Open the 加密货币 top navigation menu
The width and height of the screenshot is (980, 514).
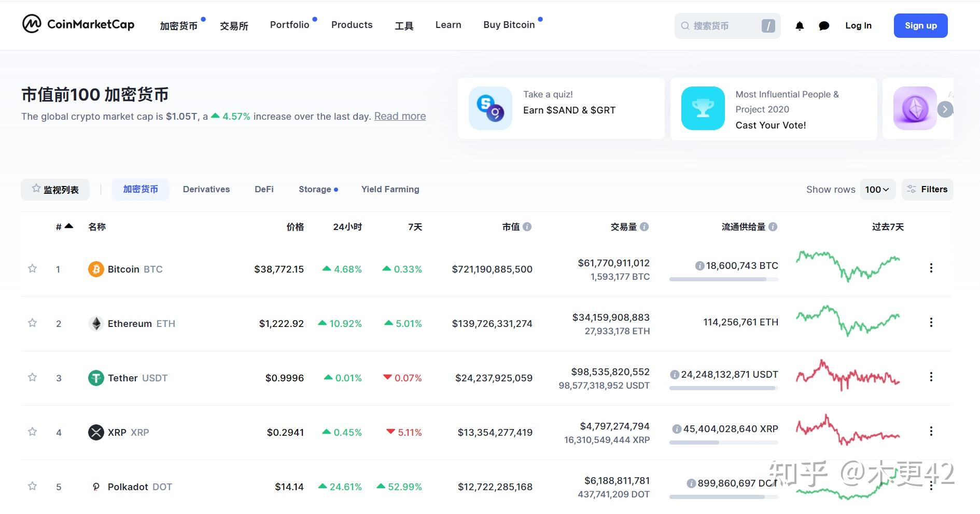click(x=179, y=25)
